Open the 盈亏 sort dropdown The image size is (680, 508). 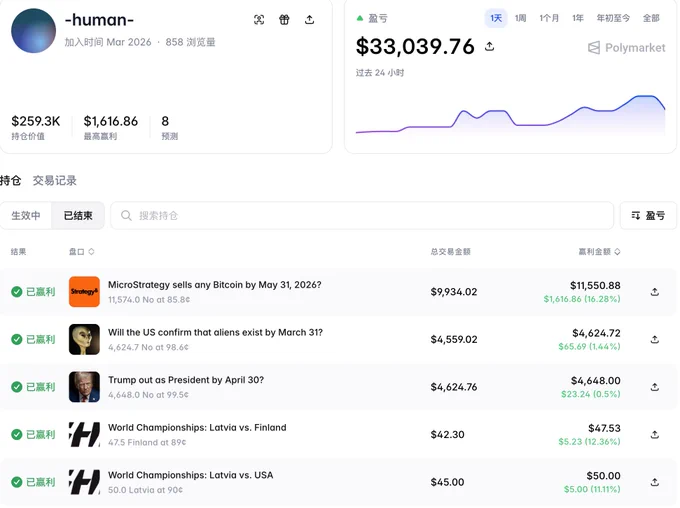[648, 216]
